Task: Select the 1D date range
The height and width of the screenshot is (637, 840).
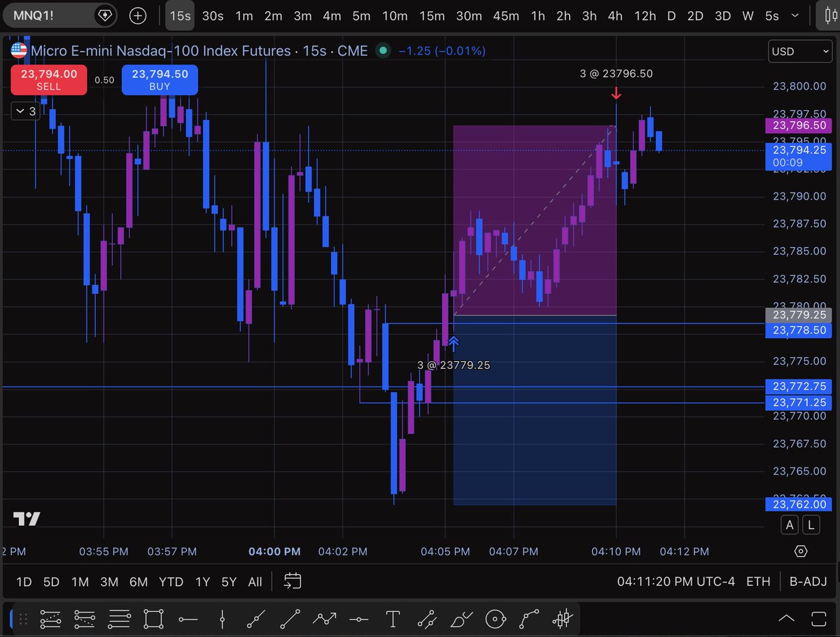Action: 24,582
